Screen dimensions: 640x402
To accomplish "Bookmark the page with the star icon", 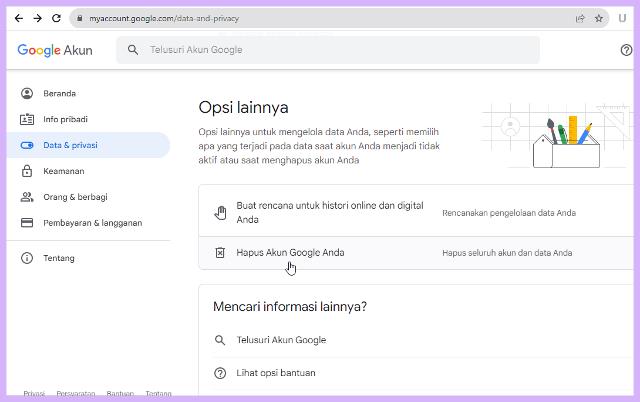I will tap(599, 18).
